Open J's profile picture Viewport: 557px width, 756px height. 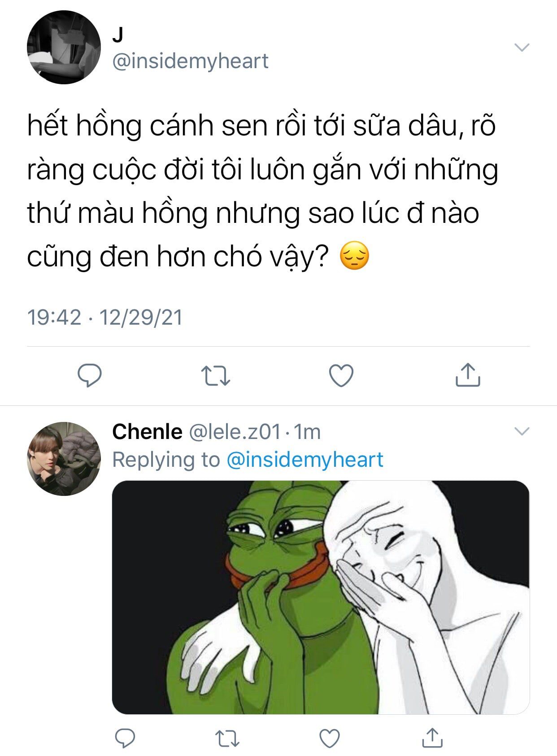coord(64,47)
